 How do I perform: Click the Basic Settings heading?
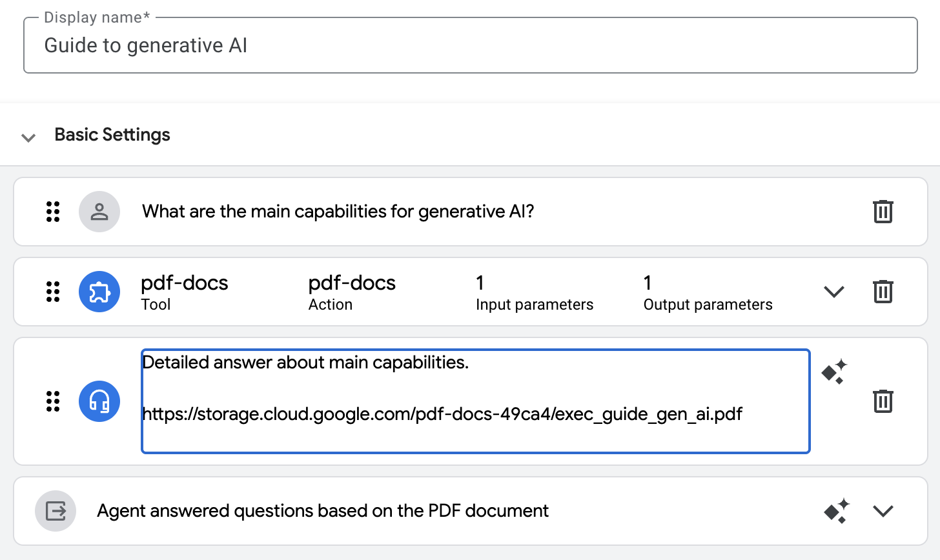pos(112,135)
